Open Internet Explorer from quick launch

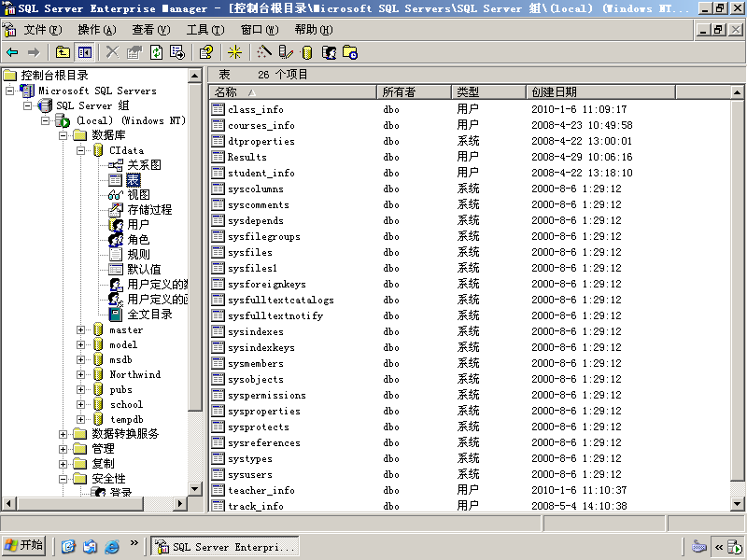pos(112,546)
